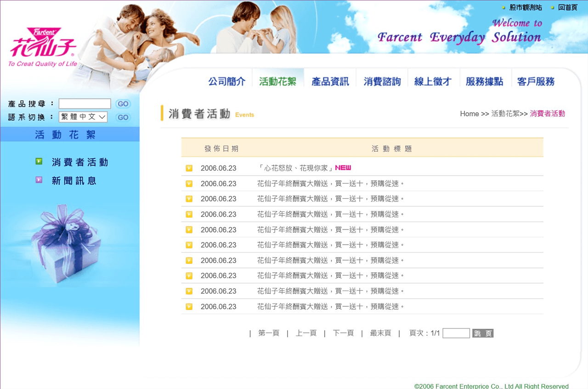This screenshot has height=389, width=588.
Task: Open 公司簡介 in the navigation menu
Action: 227,81
